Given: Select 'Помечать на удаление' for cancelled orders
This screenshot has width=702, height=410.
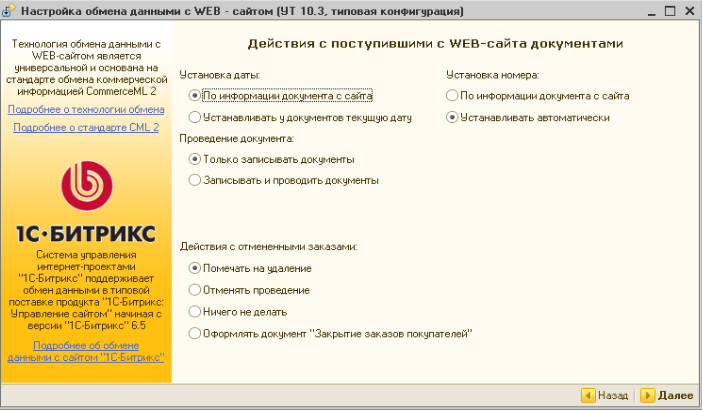Looking at the screenshot, I should point(195,268).
